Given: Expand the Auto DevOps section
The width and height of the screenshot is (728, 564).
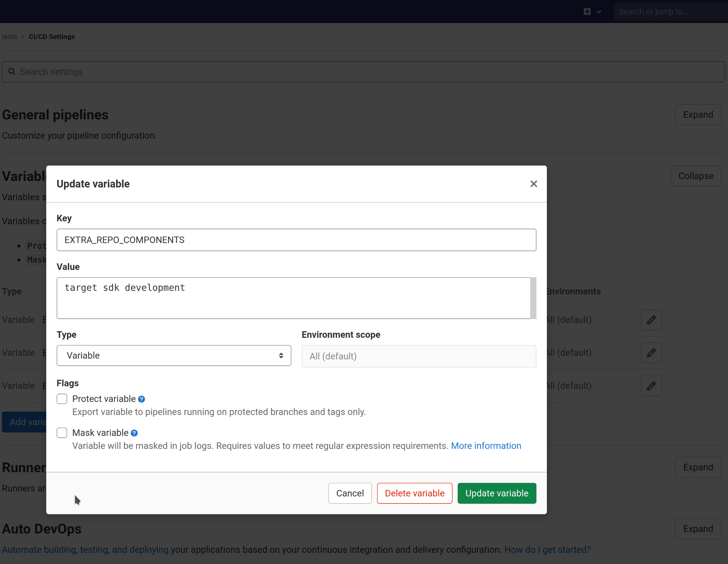Looking at the screenshot, I should [x=698, y=529].
